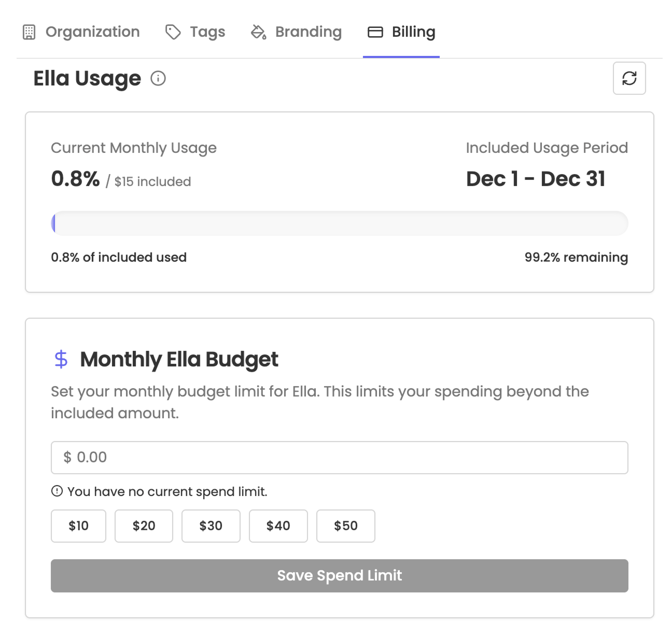Click the refresh usage icon button

(629, 78)
